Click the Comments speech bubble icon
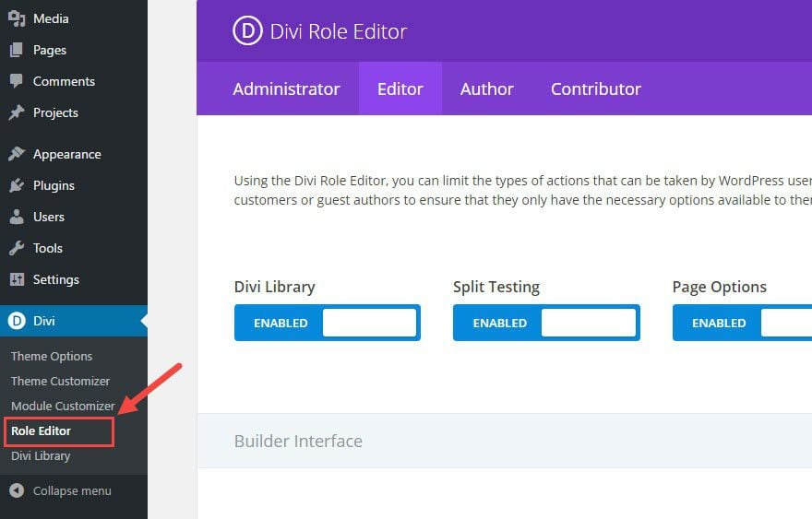812x519 pixels. coord(17,81)
